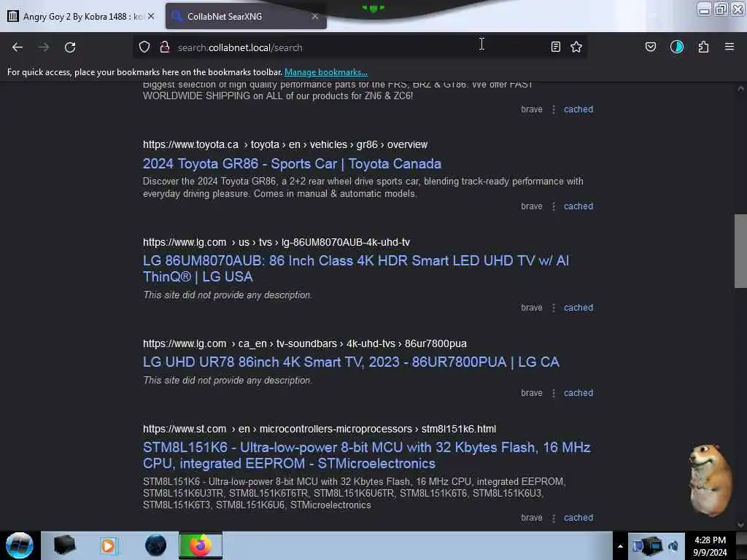Click brave engine label for Toyota result
The height and width of the screenshot is (560, 747).
pos(532,206)
